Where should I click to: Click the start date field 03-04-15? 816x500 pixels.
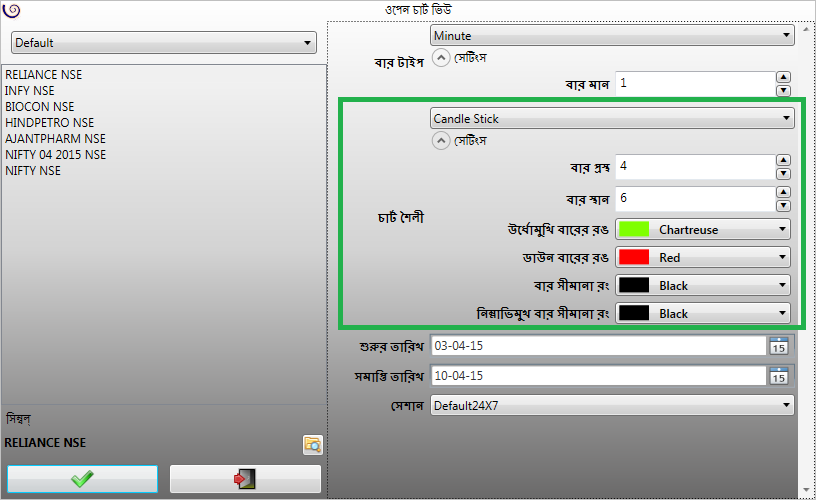point(598,346)
